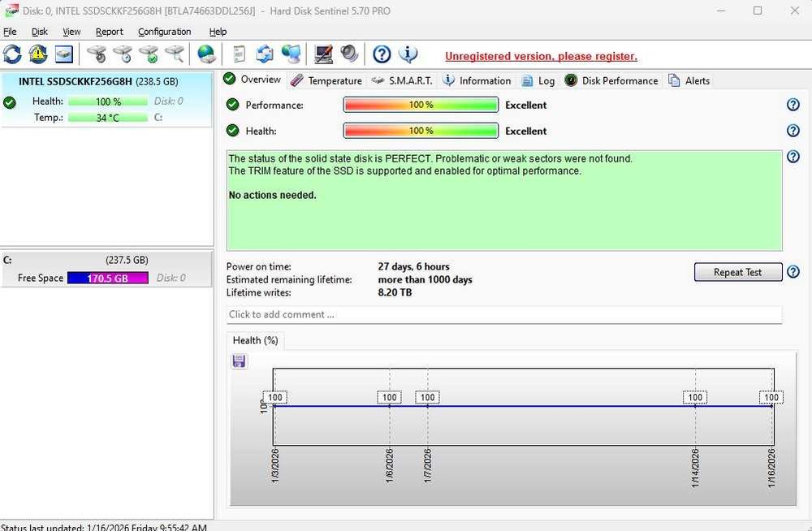Click the blue question mark Help toolbar icon
Image resolution: width=812 pixels, height=531 pixels.
click(382, 54)
